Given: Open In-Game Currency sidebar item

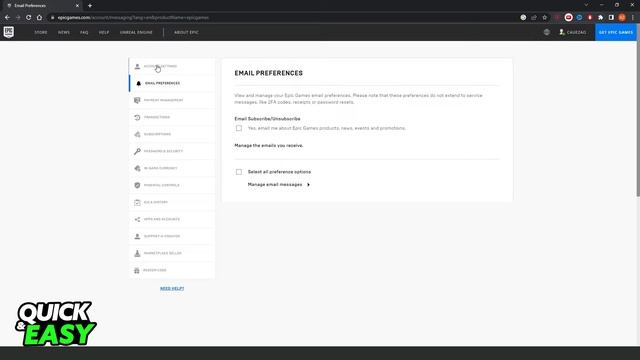Looking at the screenshot, I should coord(172,168).
